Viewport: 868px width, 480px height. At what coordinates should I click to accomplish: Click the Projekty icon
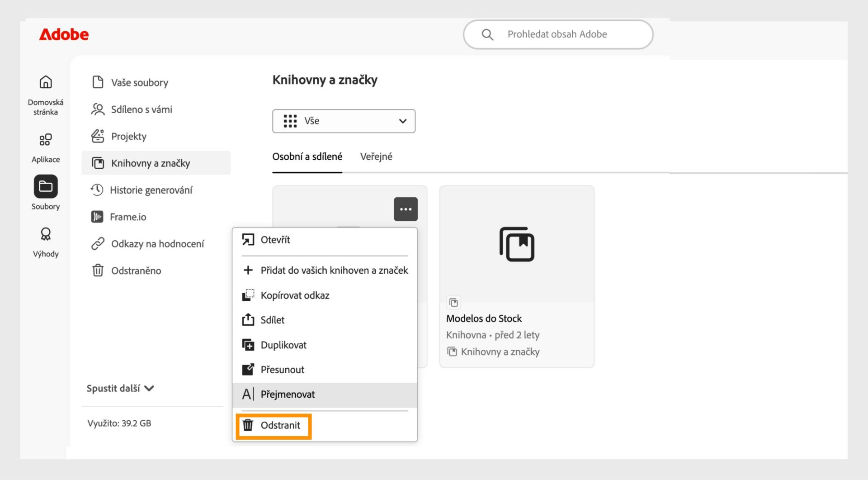tap(98, 136)
